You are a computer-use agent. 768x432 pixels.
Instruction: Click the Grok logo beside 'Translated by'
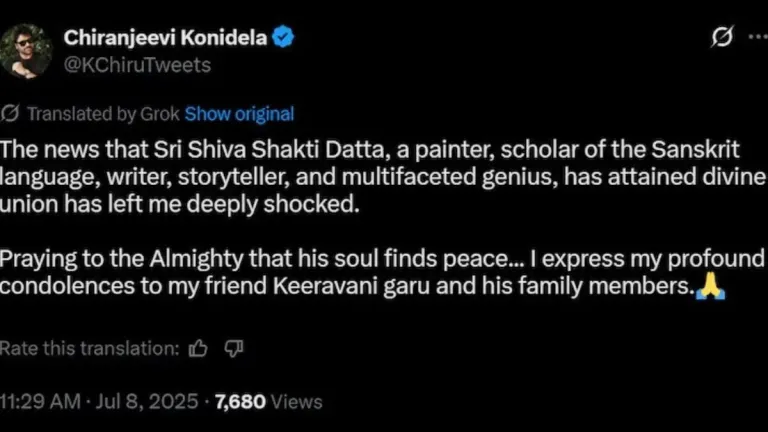(10, 113)
